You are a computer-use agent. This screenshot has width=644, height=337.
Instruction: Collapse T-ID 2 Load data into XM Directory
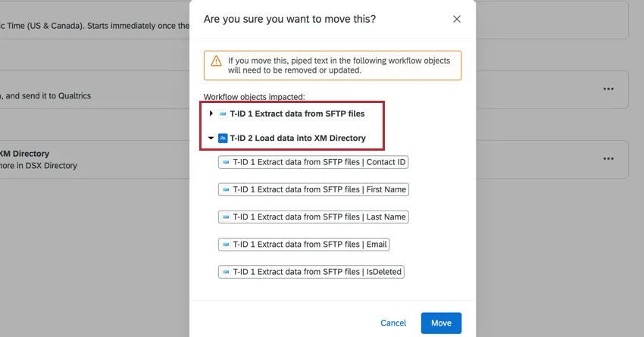211,139
